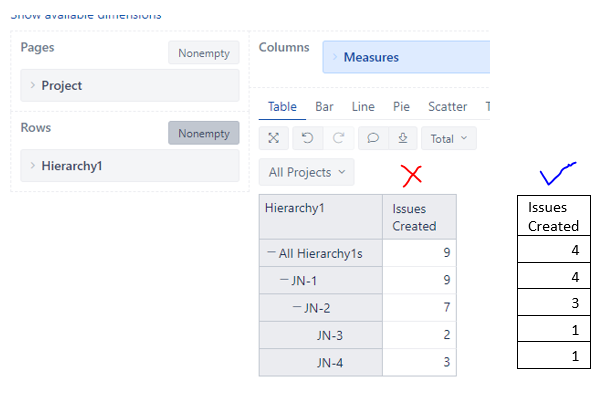The height and width of the screenshot is (398, 601).
Task: Collapse the JN-1 row
Action: 284,280
